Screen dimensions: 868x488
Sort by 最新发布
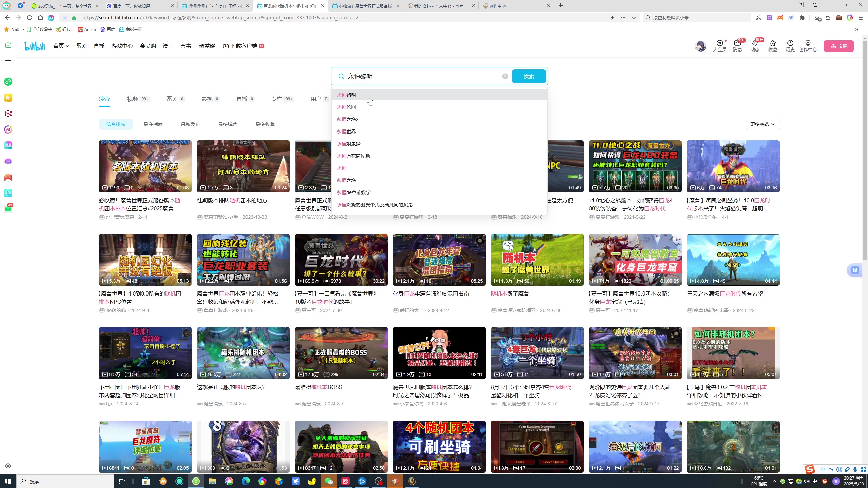pyautogui.click(x=190, y=124)
